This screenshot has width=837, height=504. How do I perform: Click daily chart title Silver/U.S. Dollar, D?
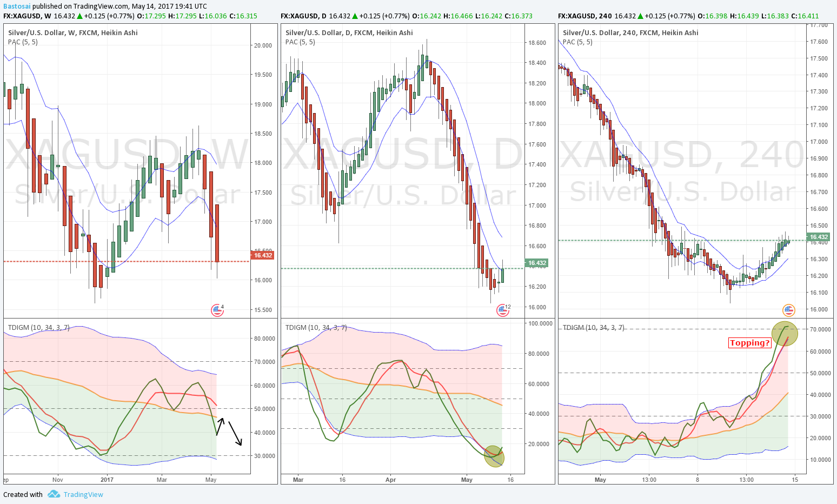click(349, 32)
